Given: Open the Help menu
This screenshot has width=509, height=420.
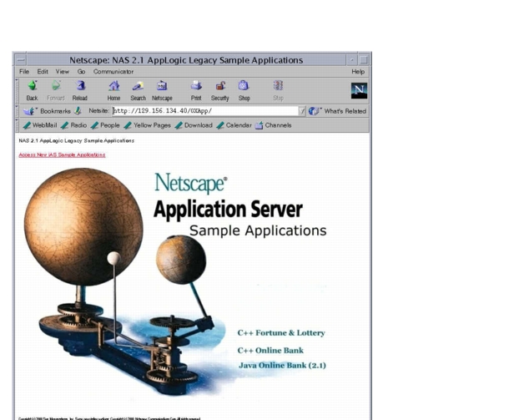Looking at the screenshot, I should 358,72.
